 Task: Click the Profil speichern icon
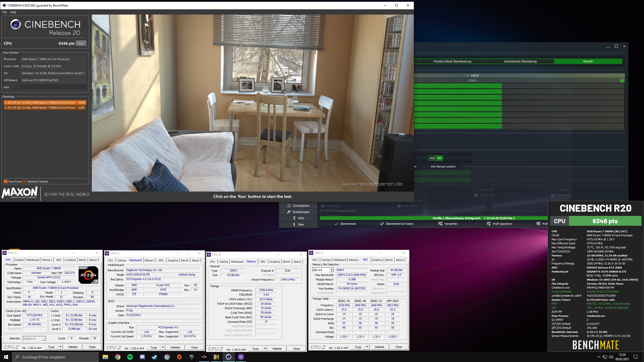coord(489,224)
